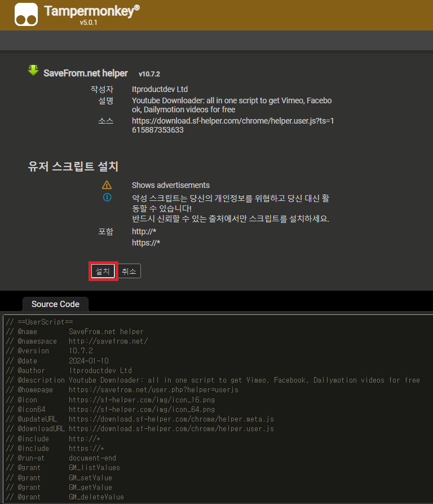The image size is (433, 504).
Task: Click the author name Itproductdev Ltd
Action: [160, 89]
